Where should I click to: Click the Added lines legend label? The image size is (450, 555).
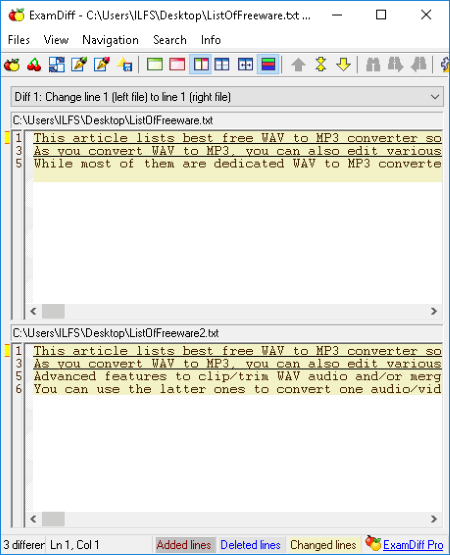pos(184,545)
